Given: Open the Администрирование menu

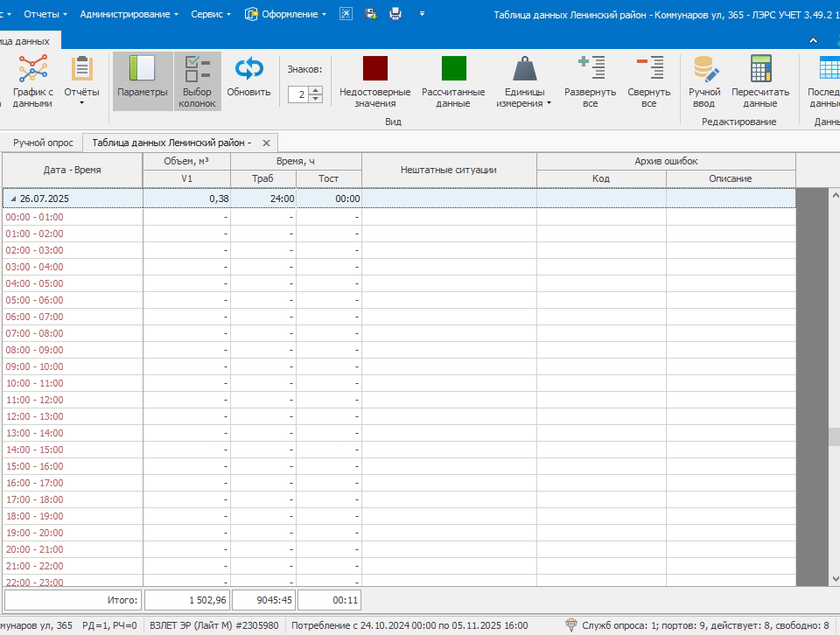Looking at the screenshot, I should [128, 14].
